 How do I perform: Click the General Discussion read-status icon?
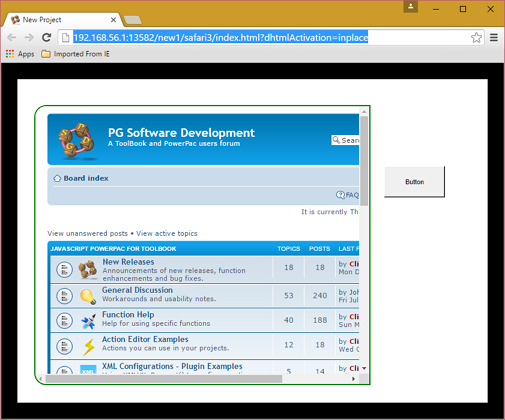click(64, 296)
